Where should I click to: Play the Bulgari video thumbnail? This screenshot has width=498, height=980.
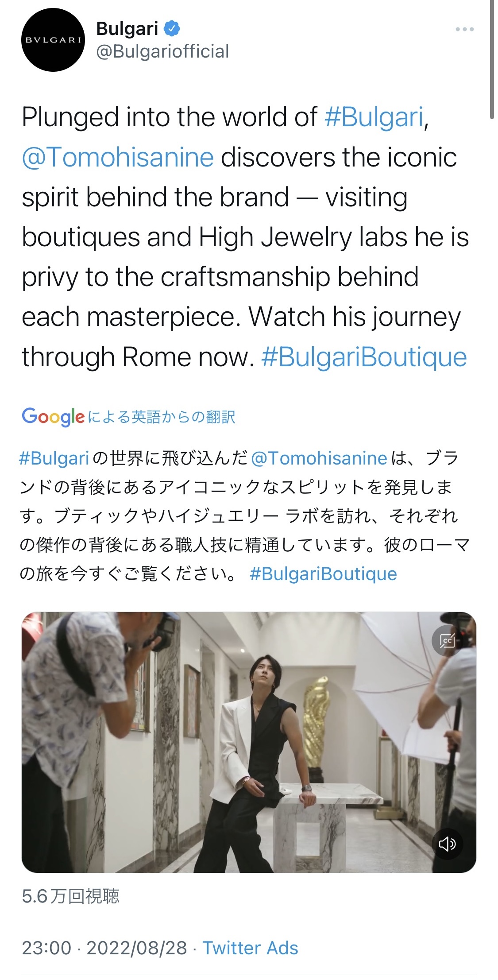pos(249,742)
